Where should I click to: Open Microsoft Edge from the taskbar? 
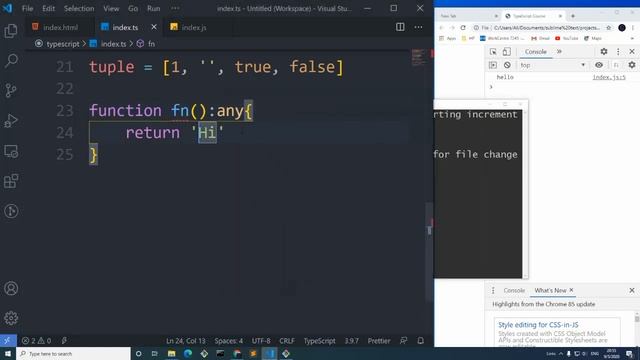(188, 353)
